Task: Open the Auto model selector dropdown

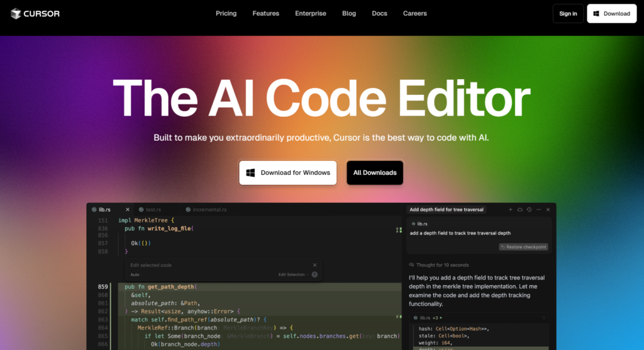Action: [135, 275]
